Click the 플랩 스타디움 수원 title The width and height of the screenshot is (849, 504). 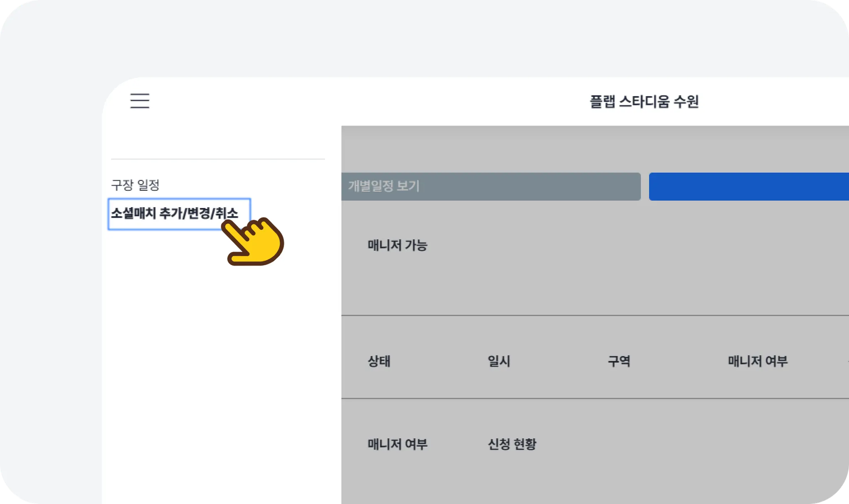644,102
